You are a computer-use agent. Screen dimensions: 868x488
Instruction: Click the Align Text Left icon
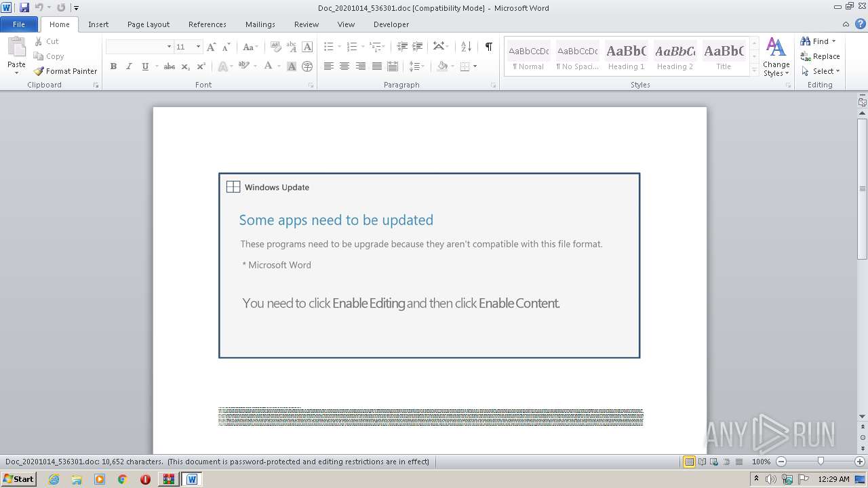pyautogui.click(x=329, y=66)
